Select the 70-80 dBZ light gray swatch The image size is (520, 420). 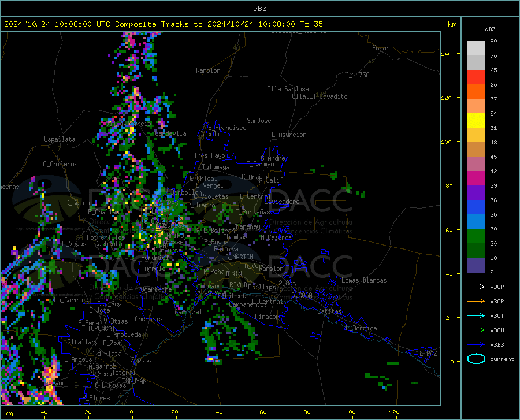click(476, 49)
